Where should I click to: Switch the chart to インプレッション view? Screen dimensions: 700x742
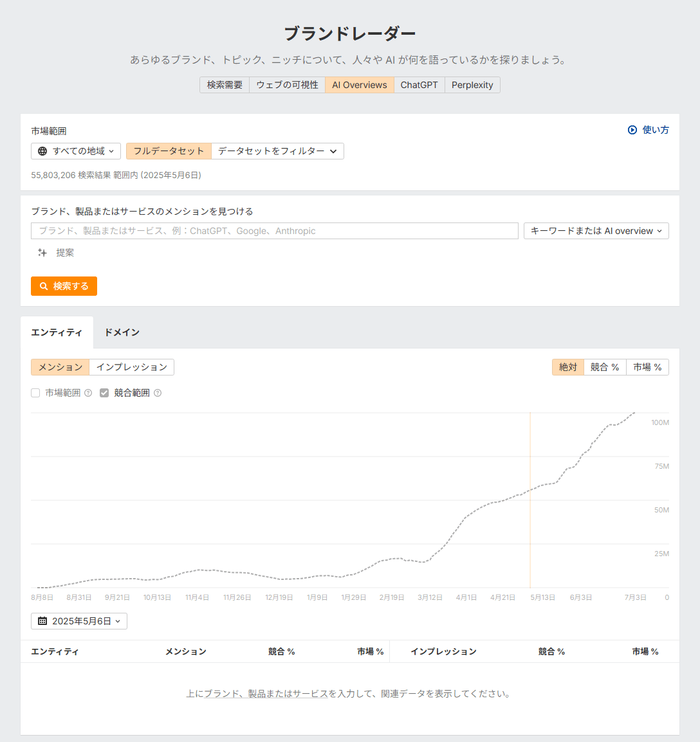click(132, 366)
